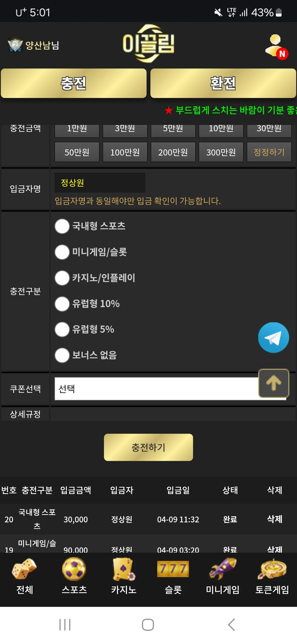Open the 미니게임 rocket icon
The height and width of the screenshot is (644, 297).
coord(223,569)
